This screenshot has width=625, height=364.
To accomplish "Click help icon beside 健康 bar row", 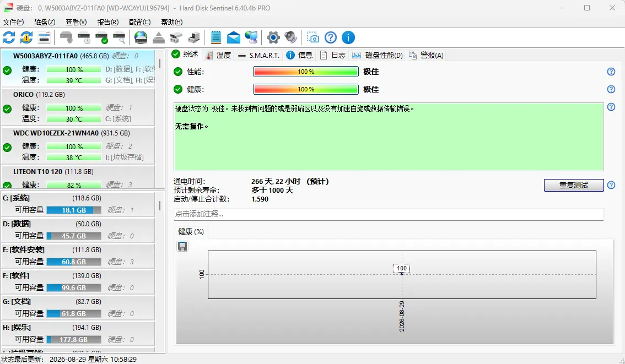I will [611, 89].
